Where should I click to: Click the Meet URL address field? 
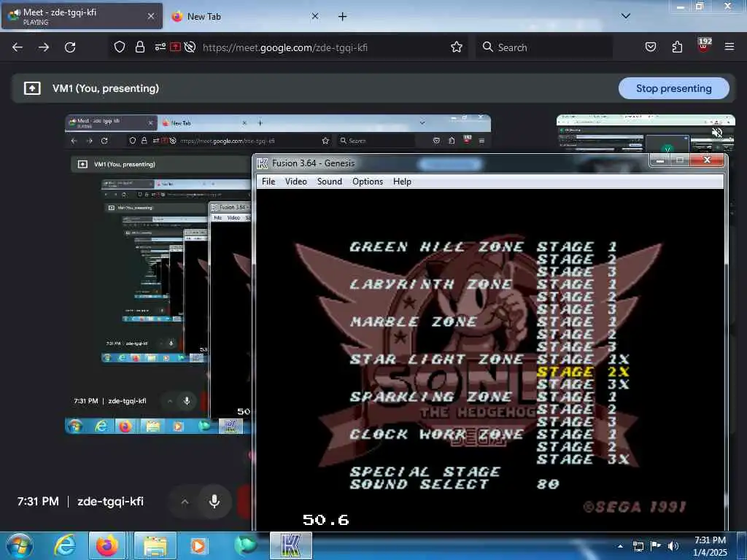click(285, 47)
